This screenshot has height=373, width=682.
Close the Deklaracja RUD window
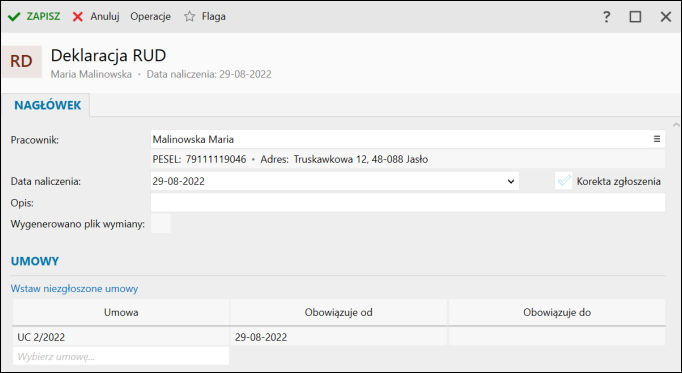[665, 17]
